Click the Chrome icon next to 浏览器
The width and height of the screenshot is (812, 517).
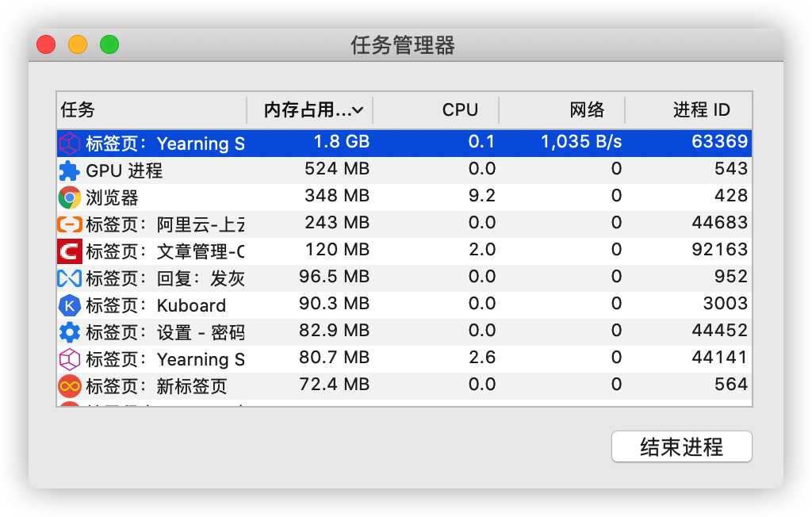(70, 197)
